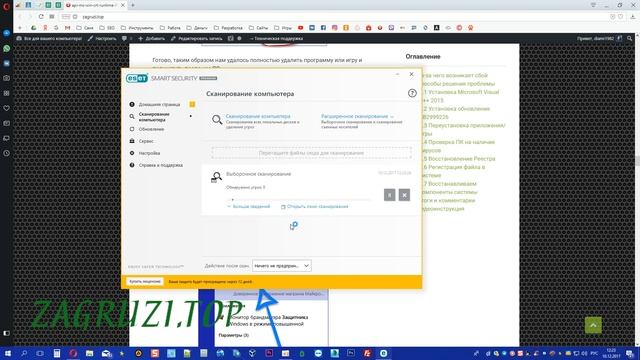Click "Техническая поддержка" in admin bar
This screenshot has height=360, width=640.
pyautogui.click(x=276, y=38)
